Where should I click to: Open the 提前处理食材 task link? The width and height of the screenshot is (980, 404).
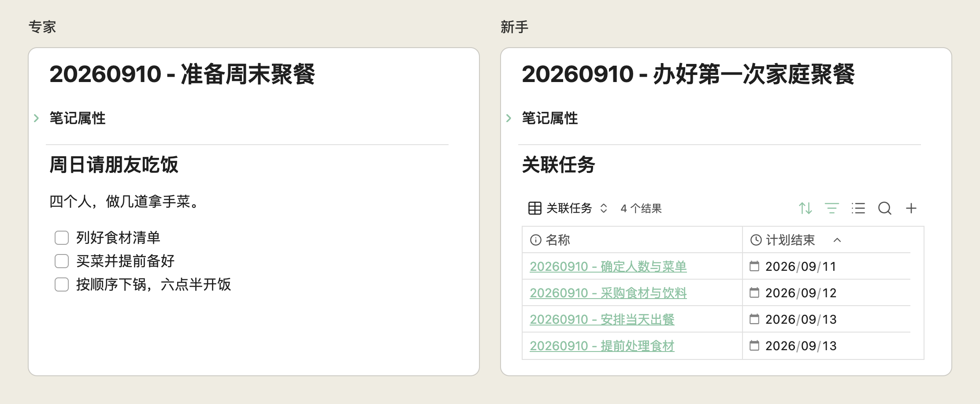point(602,346)
